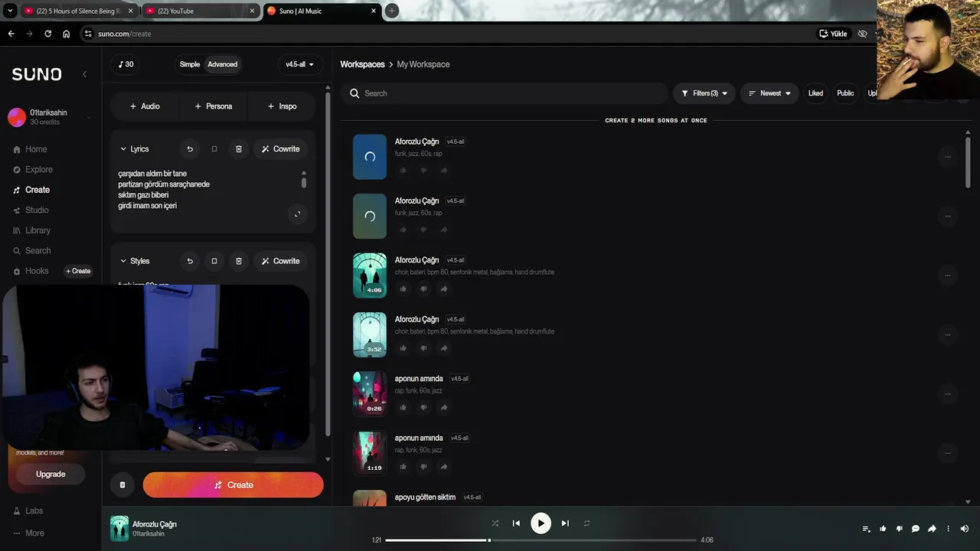Click the song list scrollbar
This screenshot has width=980, height=551.
click(968, 161)
